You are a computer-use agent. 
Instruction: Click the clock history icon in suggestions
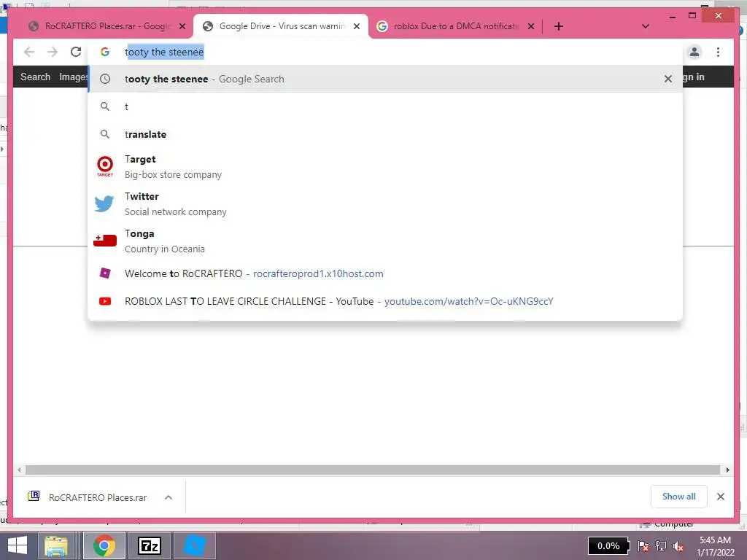(105, 79)
